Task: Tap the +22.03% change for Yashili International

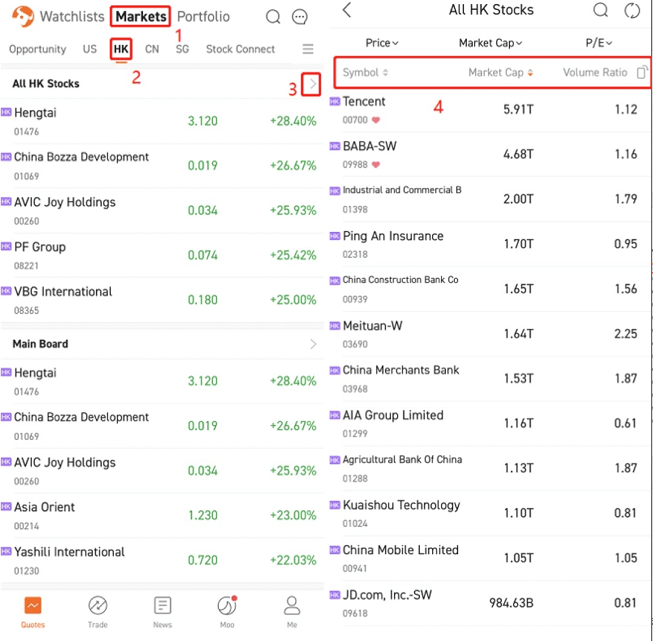Action: click(293, 560)
